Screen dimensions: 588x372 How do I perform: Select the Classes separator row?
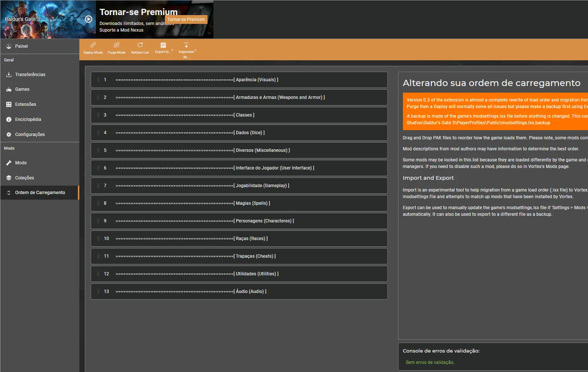coord(239,115)
